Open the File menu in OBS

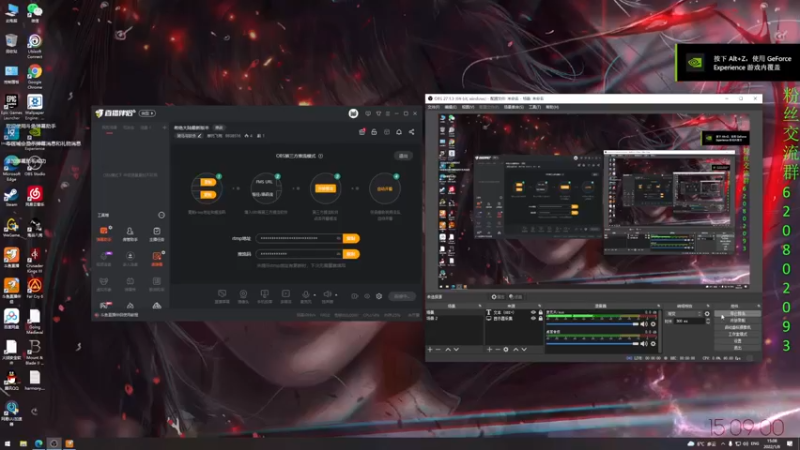pos(433,107)
